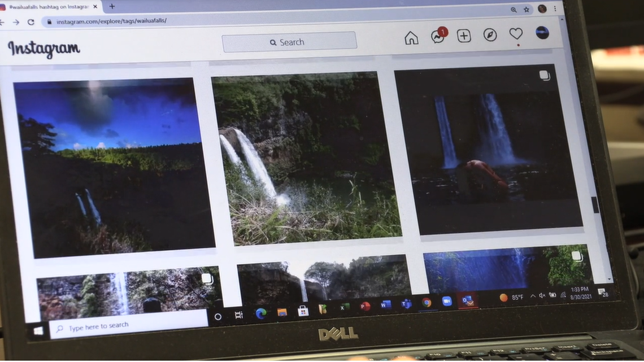Screen dimensions: 644x362
Task: Open the browser menu with three dots
Action: click(x=555, y=9)
